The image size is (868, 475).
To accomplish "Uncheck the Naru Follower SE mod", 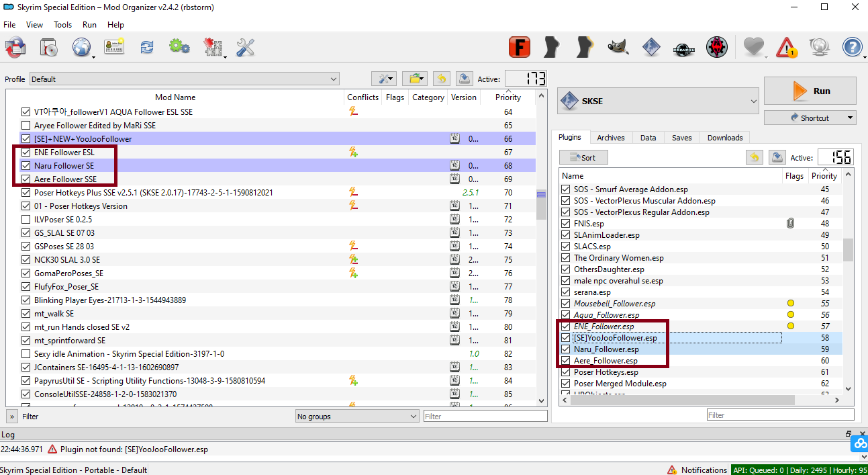I will (x=26, y=166).
